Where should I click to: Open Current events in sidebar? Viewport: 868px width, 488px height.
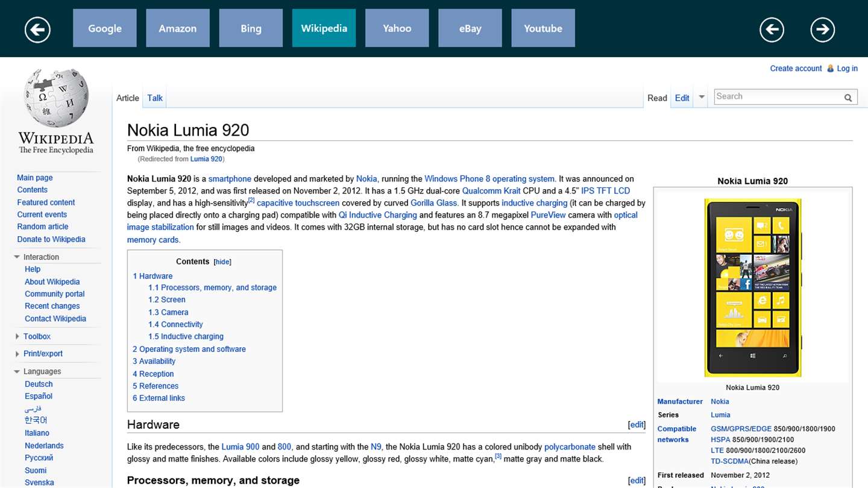pyautogui.click(x=42, y=214)
